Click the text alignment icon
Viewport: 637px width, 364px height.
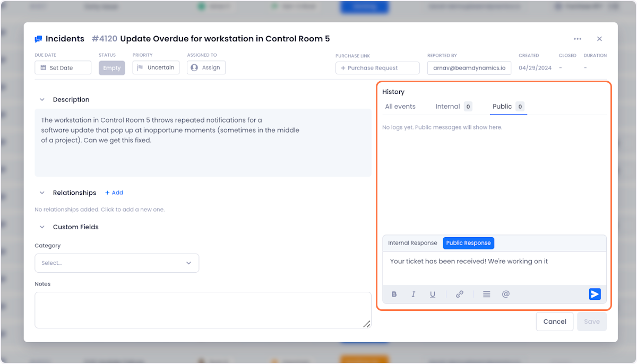pyautogui.click(x=486, y=294)
